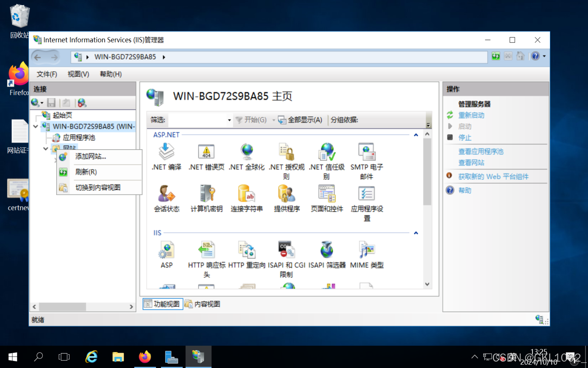Screen dimensions: 588x368
Task: Collapse the WIN-BGD72S9BA85 server tree node
Action: (36, 127)
